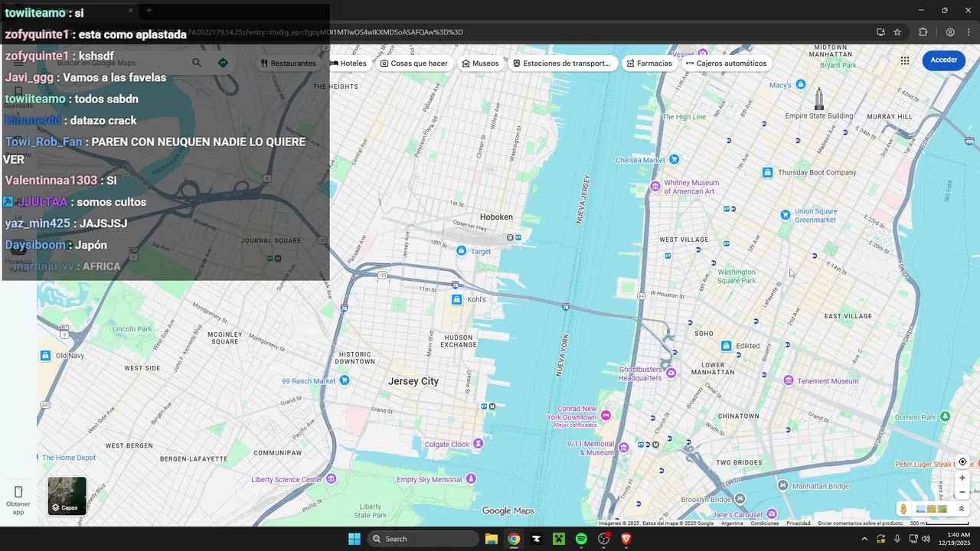Select the Manhattan Bridge marker

(x=782, y=486)
